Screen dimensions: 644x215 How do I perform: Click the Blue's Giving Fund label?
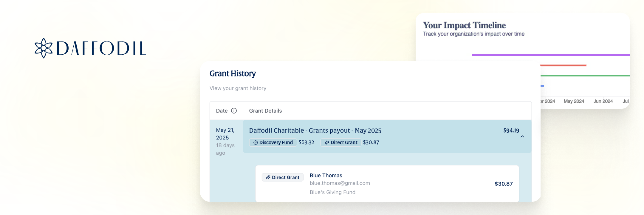tap(332, 192)
